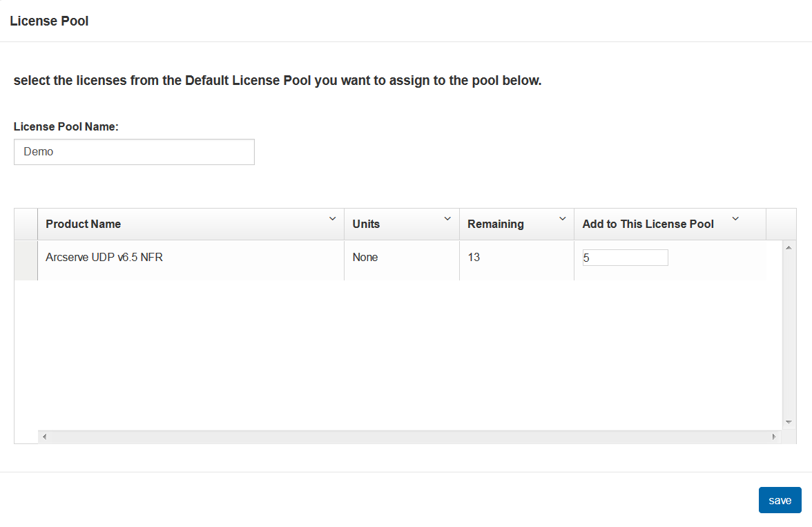
Task: Select the row header of Arcserve UDP row
Action: (x=26, y=260)
